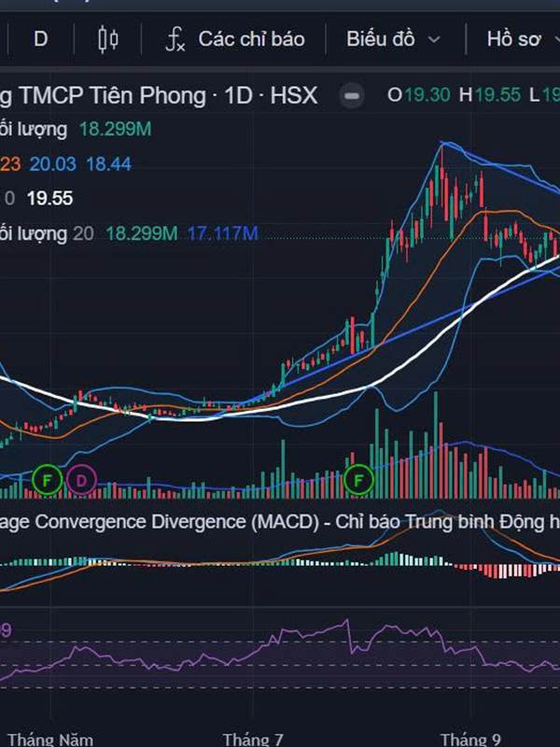The height and width of the screenshot is (747, 560).
Task: Select the D daily interval button
Action: 41,39
